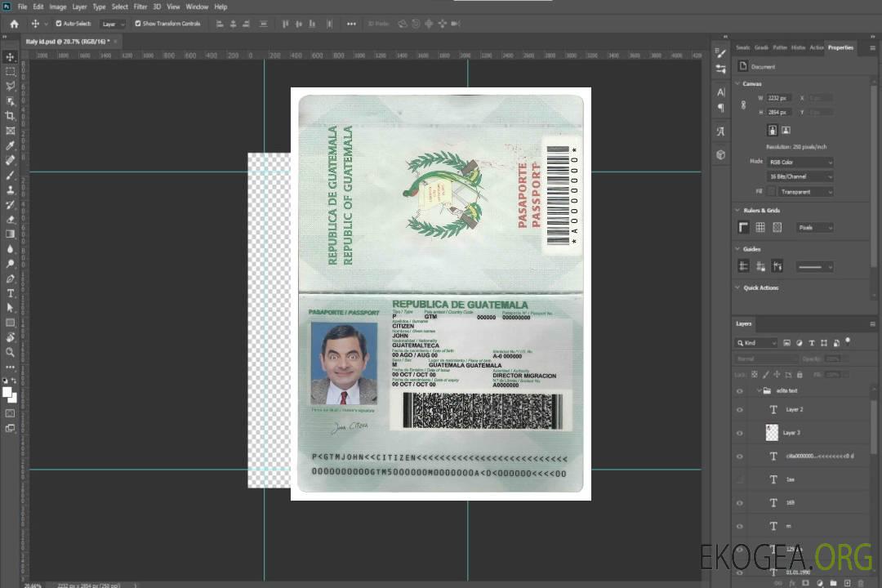Click the create new layer icon
This screenshot has width=882, height=588.
(x=847, y=583)
